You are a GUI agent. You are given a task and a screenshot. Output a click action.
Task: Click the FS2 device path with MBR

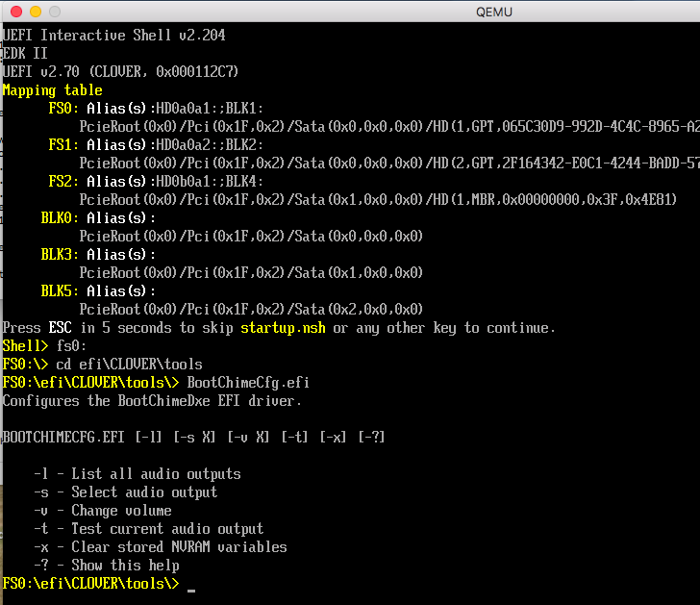378,200
